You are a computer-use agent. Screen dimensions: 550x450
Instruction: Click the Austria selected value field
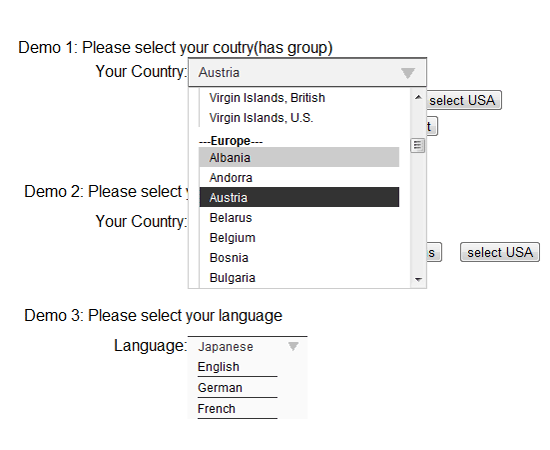(307, 73)
